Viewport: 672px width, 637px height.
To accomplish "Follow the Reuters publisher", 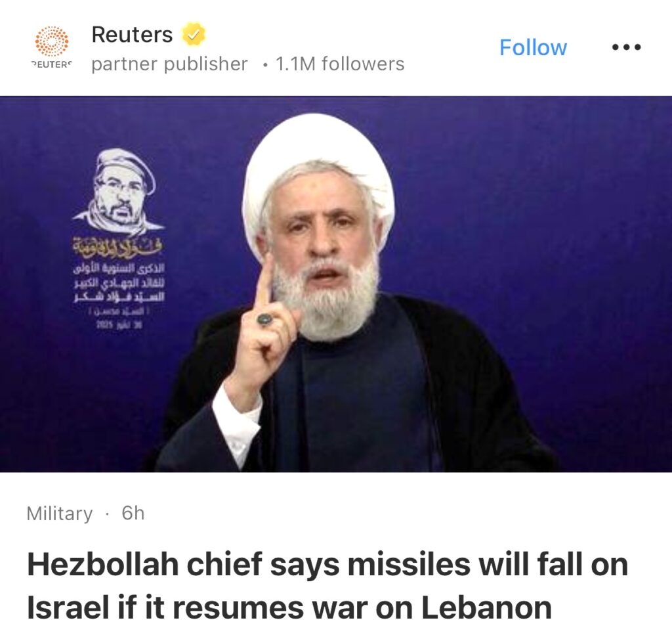I will coord(533,47).
